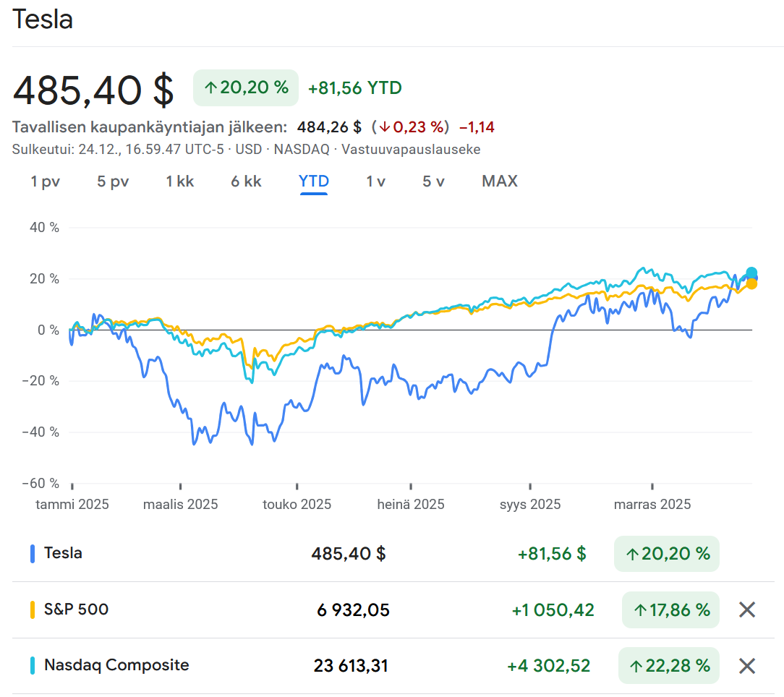Remove Nasdaq Composite comparison using X icon
Screen dimensions: 784x697
[x=747, y=665]
